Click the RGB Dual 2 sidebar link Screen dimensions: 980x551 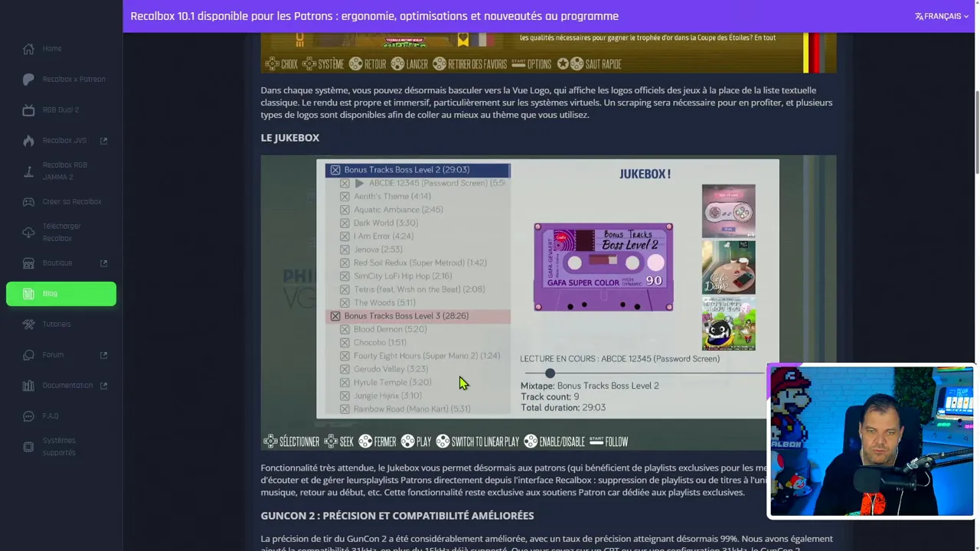[x=60, y=110]
